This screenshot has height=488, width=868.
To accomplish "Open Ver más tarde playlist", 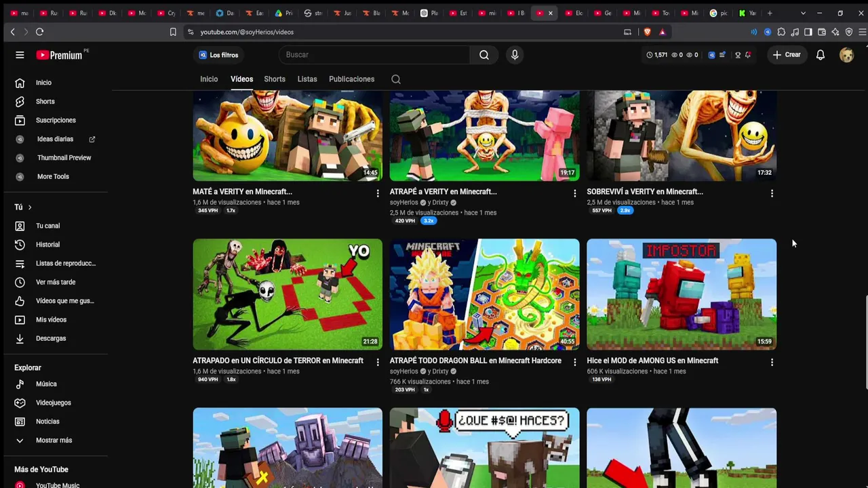I will click(x=56, y=282).
